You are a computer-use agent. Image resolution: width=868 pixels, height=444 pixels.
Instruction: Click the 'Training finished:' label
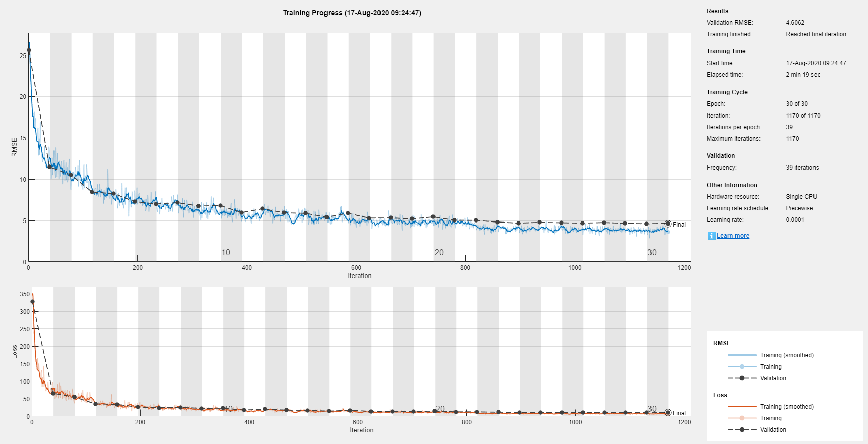[729, 34]
